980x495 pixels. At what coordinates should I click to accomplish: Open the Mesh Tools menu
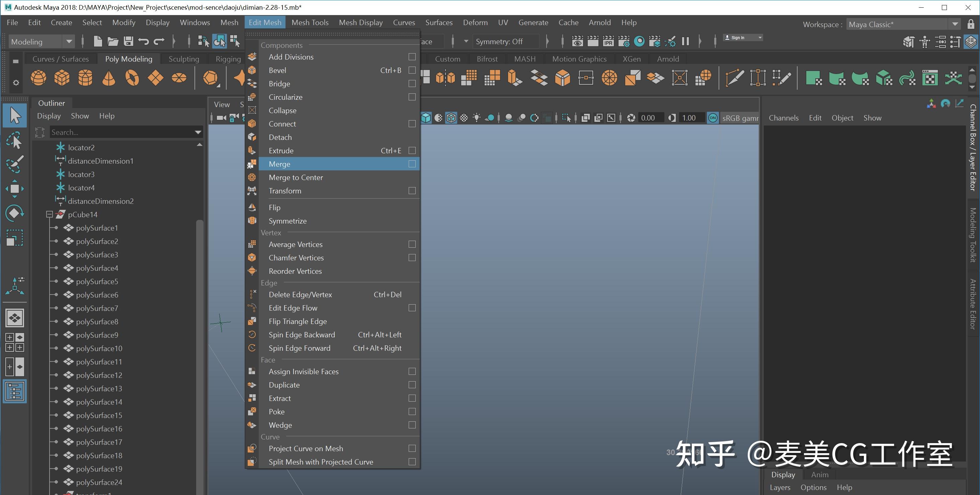310,22
